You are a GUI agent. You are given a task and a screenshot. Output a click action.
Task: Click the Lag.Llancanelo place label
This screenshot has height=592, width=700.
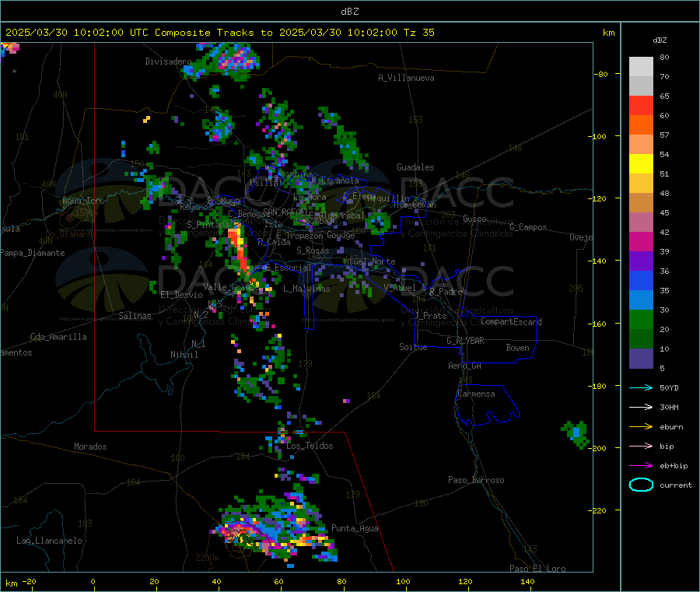click(49, 541)
